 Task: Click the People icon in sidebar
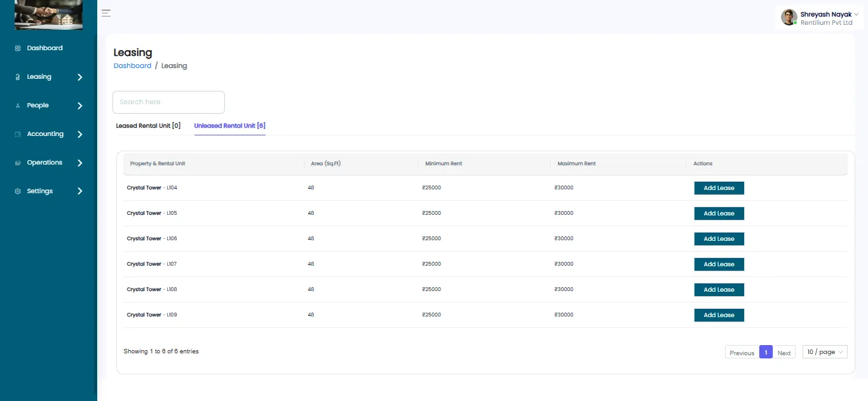tap(18, 105)
